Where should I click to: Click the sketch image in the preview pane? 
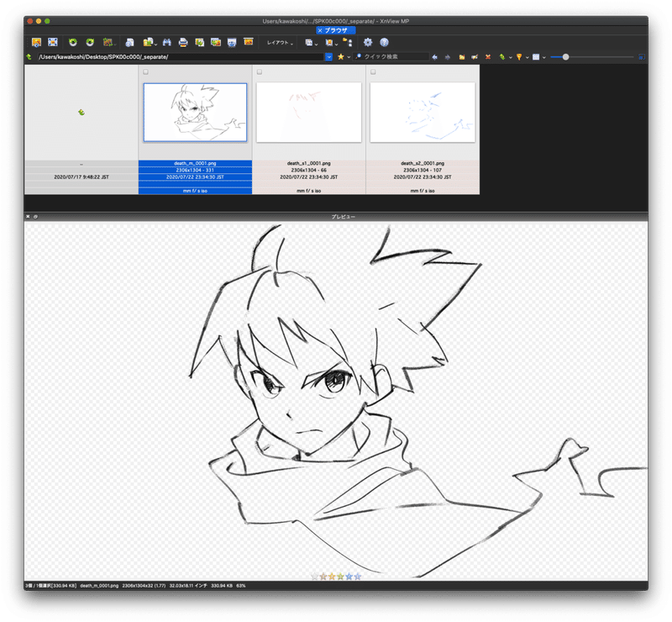(336, 401)
